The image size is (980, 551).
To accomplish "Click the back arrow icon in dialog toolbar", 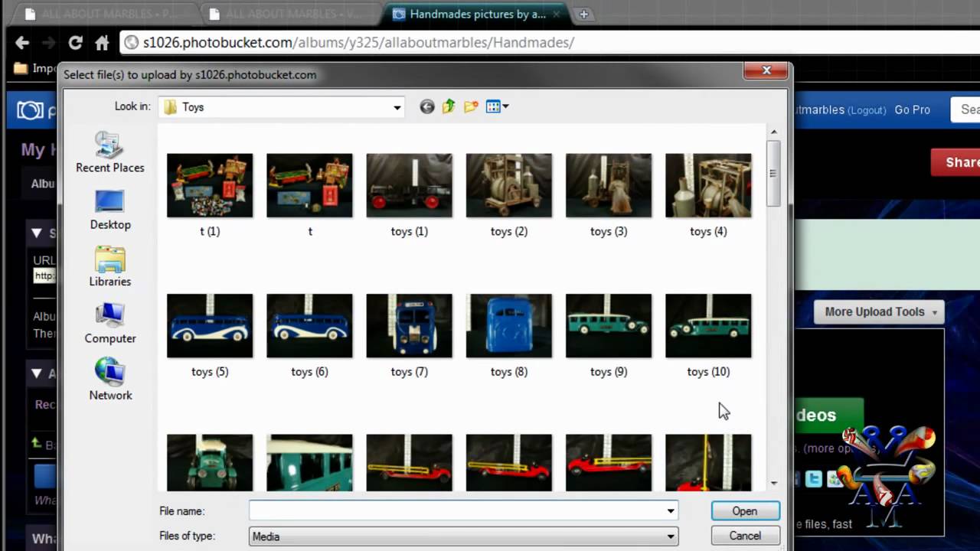I will 427,107.
